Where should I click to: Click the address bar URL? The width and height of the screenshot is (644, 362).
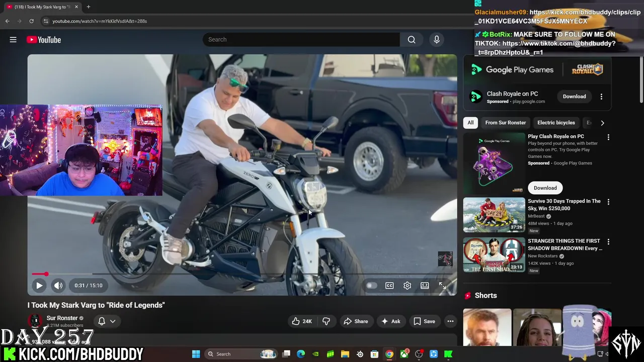coord(100,21)
